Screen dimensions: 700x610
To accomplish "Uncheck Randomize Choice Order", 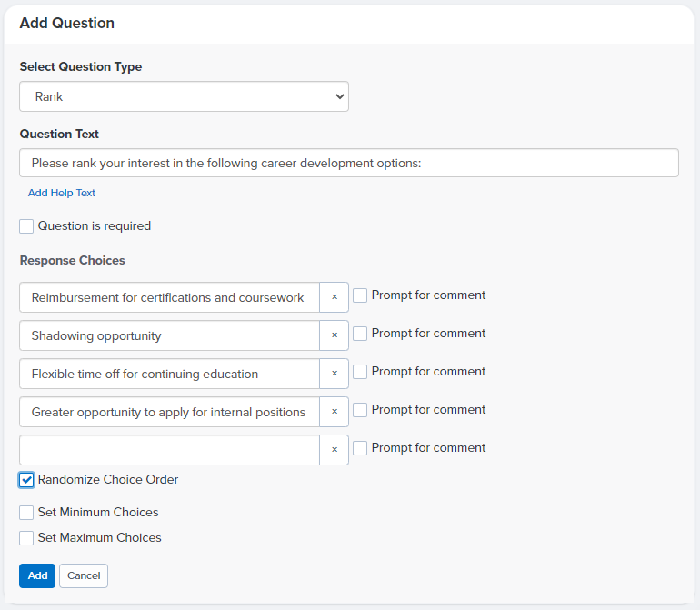I will point(26,480).
